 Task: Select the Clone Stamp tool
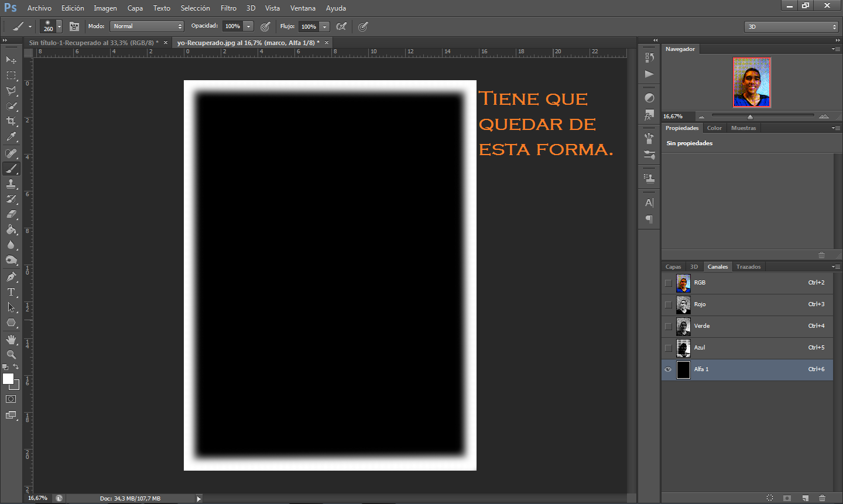tap(11, 184)
